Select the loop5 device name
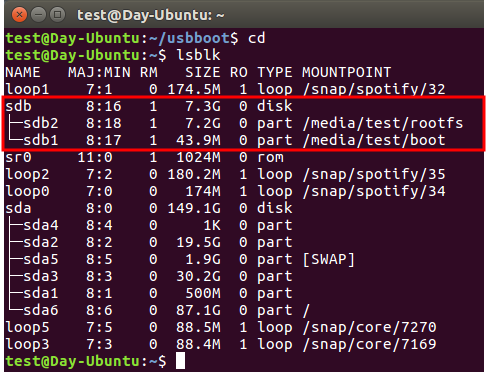Image resolution: width=487 pixels, height=373 pixels. tap(27, 327)
